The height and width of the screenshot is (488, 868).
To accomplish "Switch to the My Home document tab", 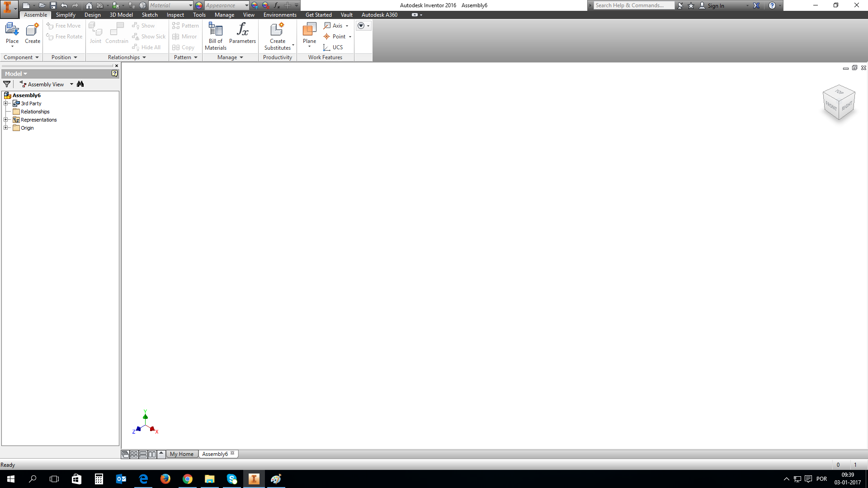I will (x=182, y=454).
